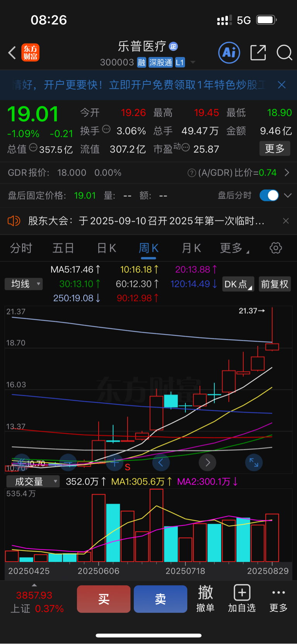The width and height of the screenshot is (297, 644).
Task: Tap the info icon next to 市盈
Action: coord(185,148)
